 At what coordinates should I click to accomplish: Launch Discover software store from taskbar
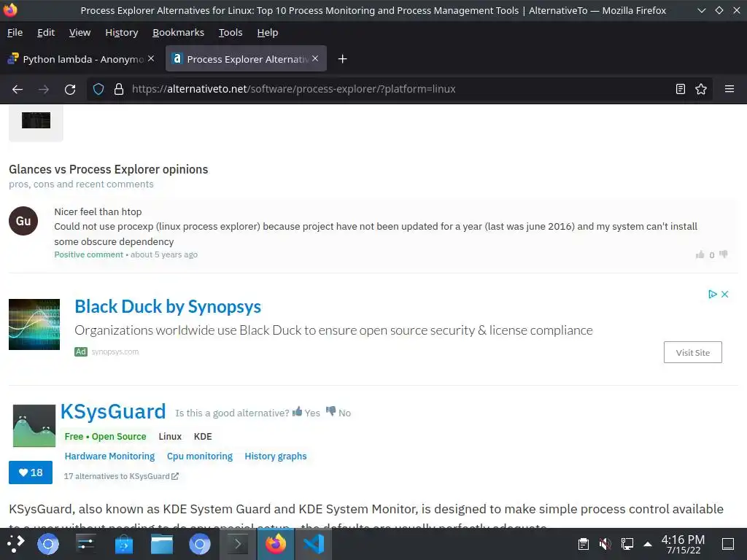click(124, 544)
